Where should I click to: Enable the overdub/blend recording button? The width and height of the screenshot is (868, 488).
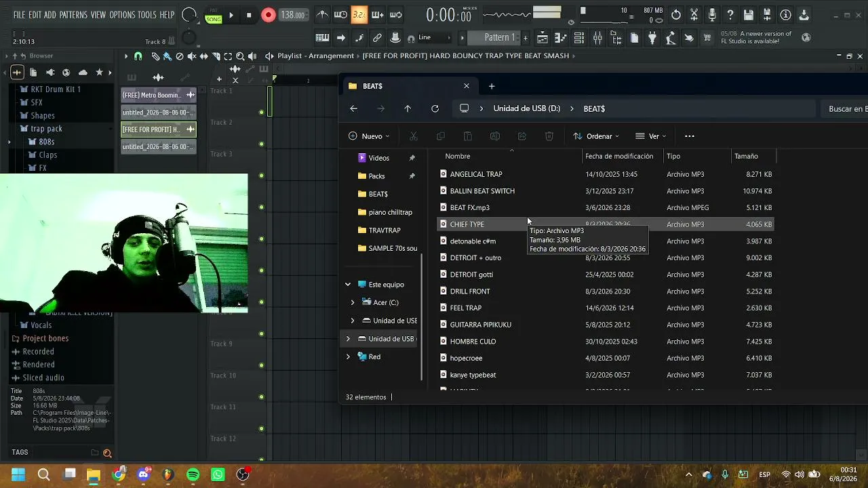click(x=378, y=15)
